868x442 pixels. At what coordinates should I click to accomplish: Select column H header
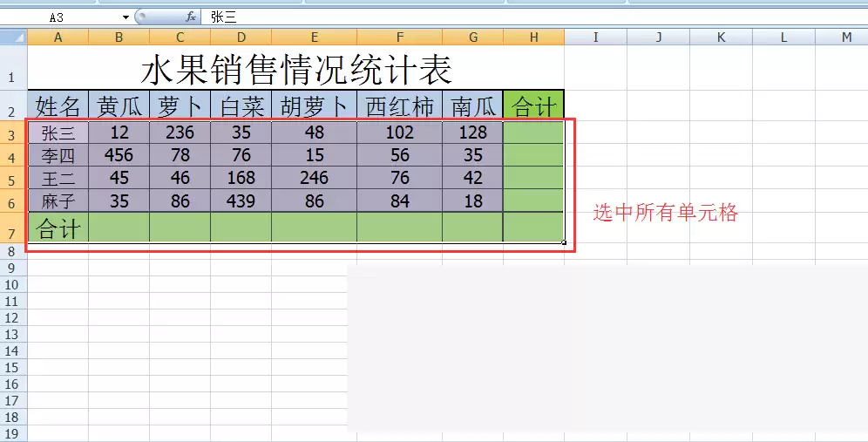click(x=533, y=37)
